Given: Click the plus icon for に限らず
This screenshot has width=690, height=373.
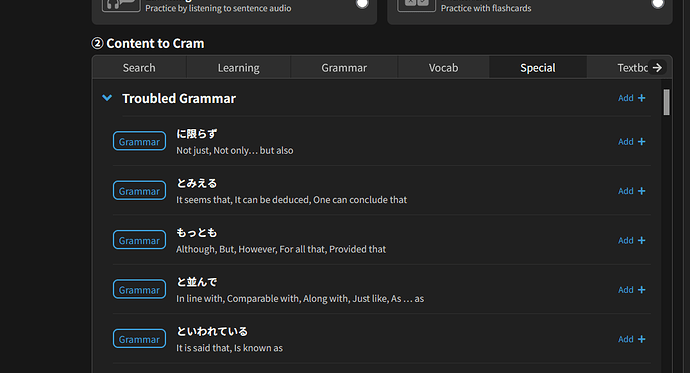Looking at the screenshot, I should tap(642, 142).
